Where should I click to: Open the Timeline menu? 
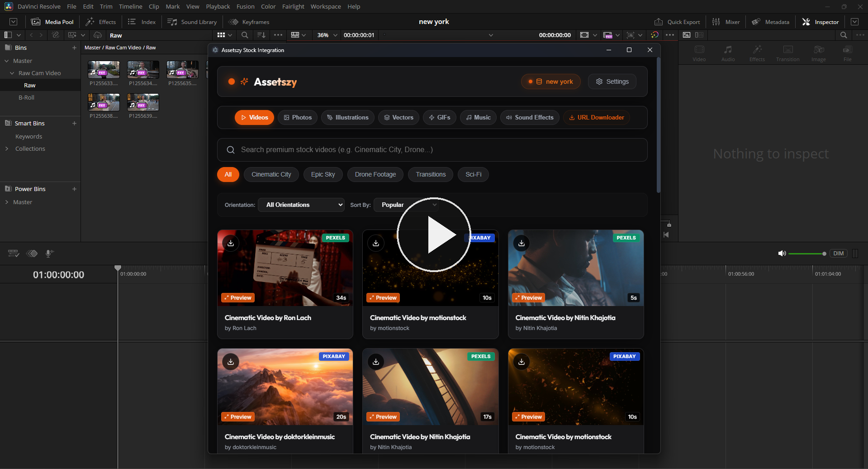click(x=130, y=6)
